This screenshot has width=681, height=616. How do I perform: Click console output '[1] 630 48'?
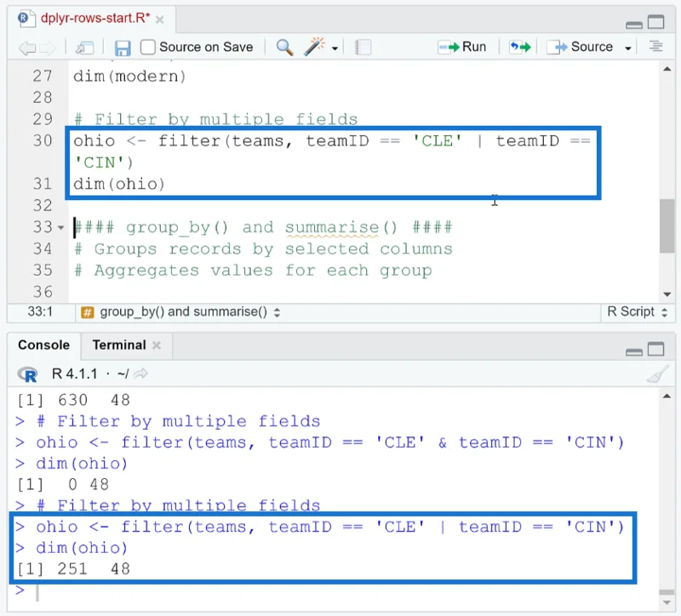73,400
